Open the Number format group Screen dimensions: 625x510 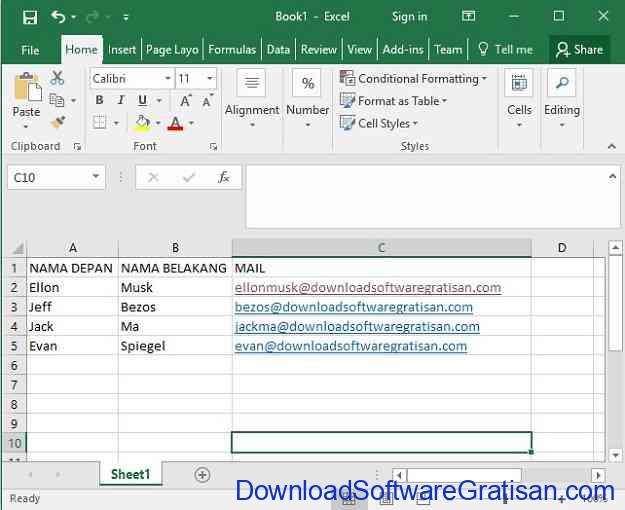[307, 98]
